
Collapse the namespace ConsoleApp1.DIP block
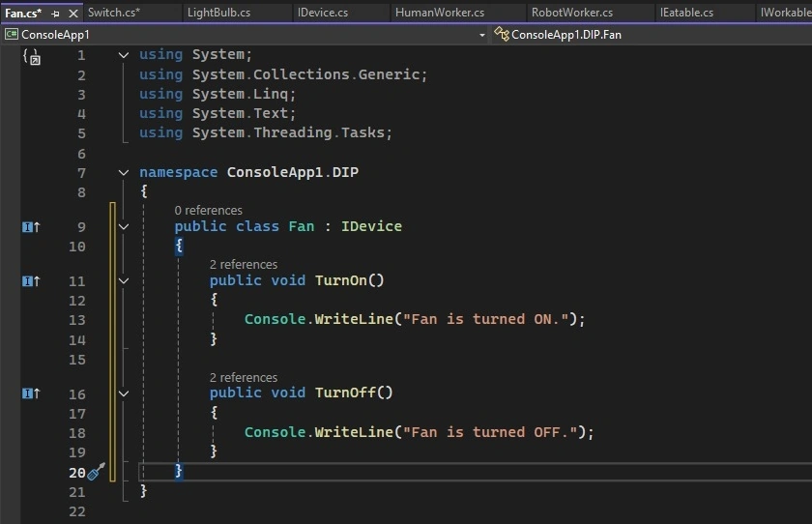124,172
